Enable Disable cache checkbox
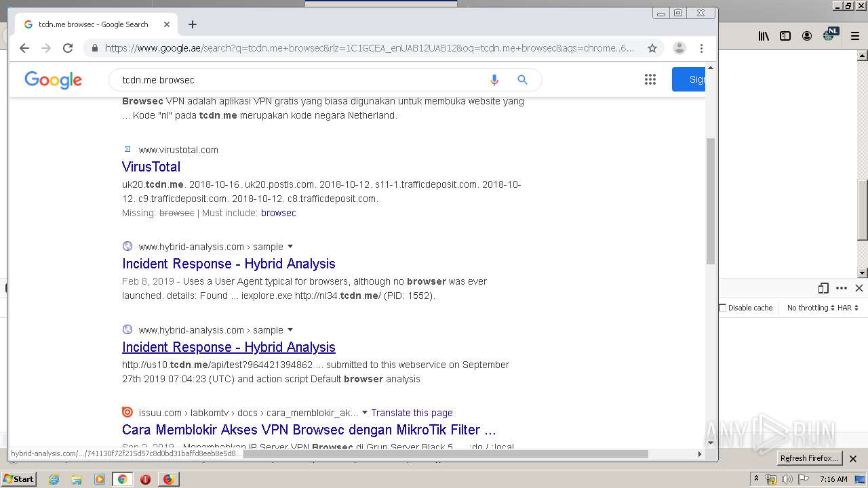 722,308
